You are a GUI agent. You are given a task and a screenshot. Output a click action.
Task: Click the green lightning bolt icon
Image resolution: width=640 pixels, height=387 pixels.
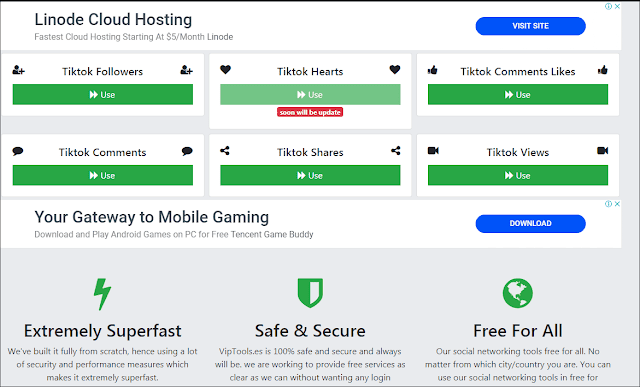[x=102, y=294]
